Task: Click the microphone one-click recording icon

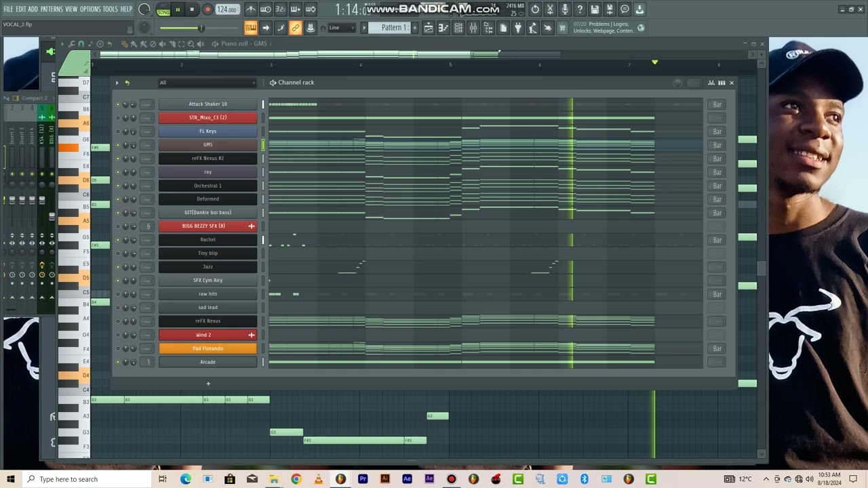Action: click(x=565, y=9)
